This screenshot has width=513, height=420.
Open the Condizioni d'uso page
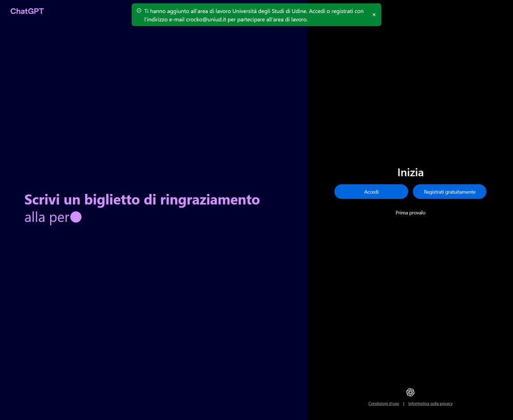[383, 404]
